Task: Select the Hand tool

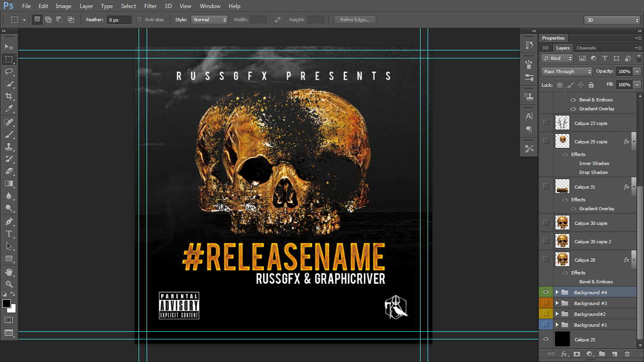Action: tap(9, 272)
